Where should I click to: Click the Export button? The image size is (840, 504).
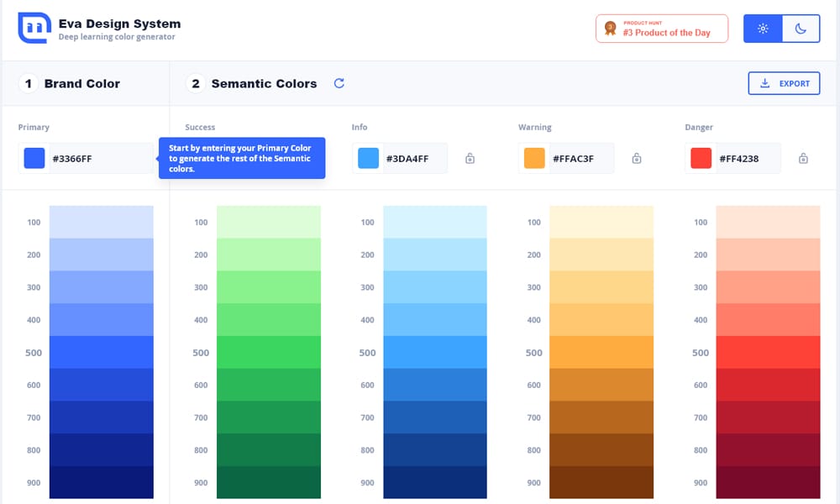point(784,83)
